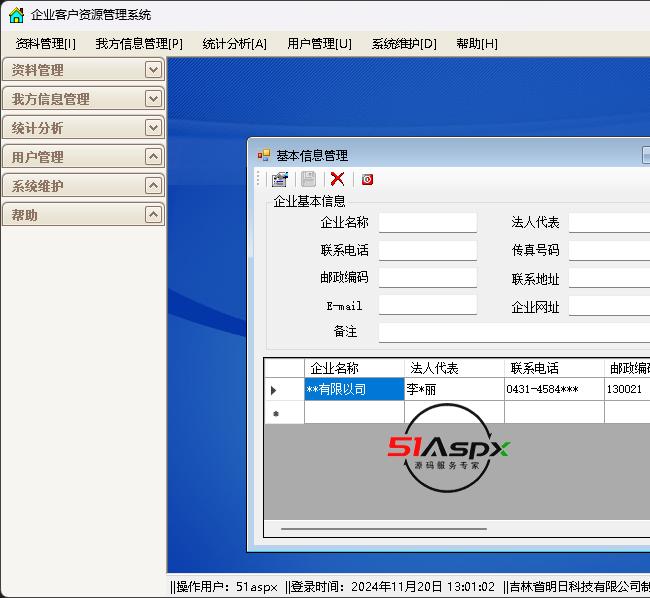The height and width of the screenshot is (598, 650).
Task: Open the 用户管理[U] menu
Action: pos(320,44)
